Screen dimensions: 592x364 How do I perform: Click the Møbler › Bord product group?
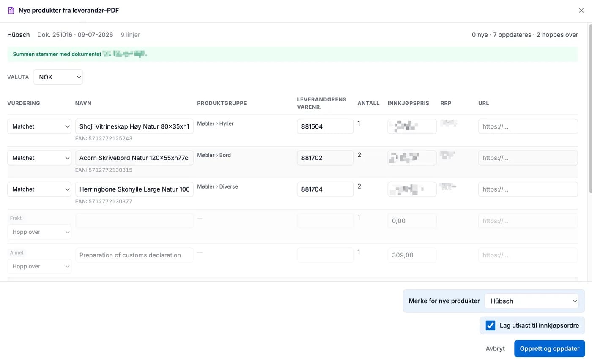tap(214, 155)
